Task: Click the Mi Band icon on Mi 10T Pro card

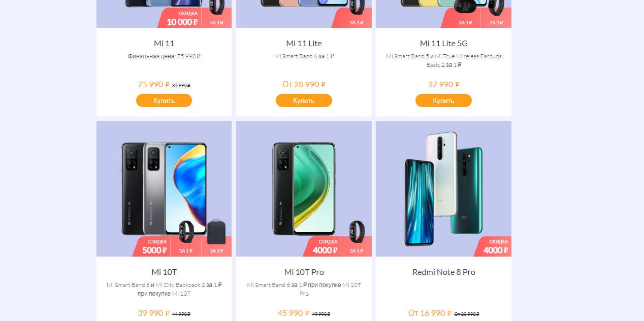Action: coord(357,232)
